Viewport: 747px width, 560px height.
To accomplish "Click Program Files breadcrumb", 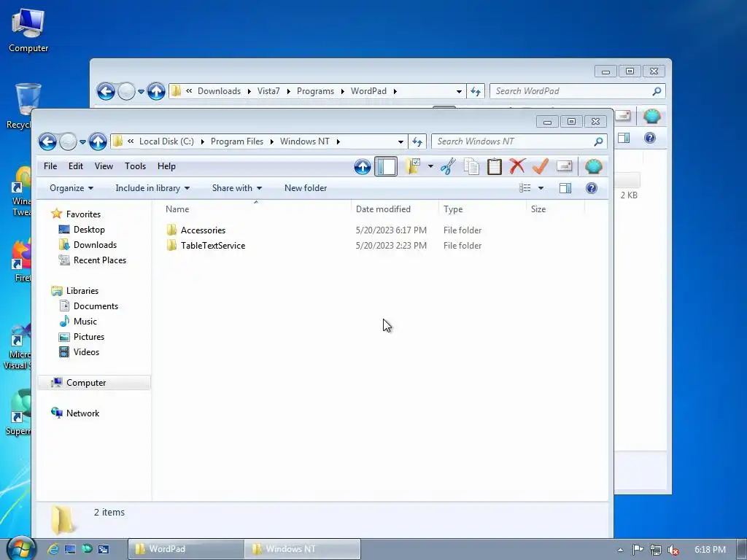I will click(x=237, y=141).
